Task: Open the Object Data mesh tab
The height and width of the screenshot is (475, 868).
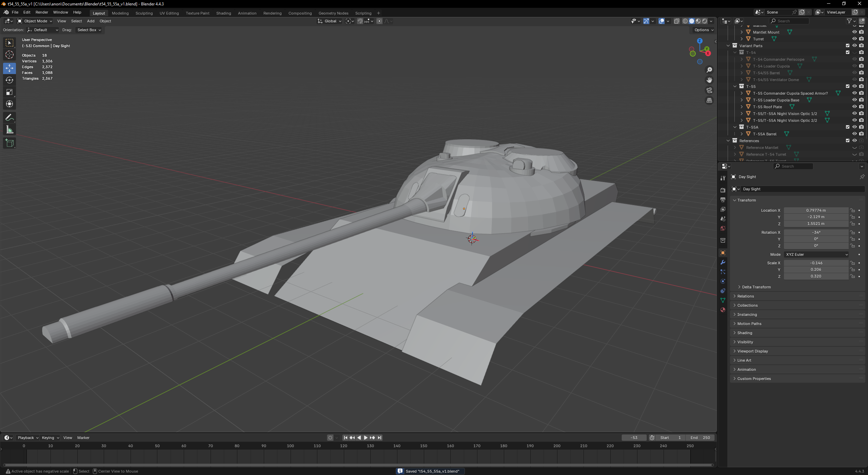Action: 723,300
